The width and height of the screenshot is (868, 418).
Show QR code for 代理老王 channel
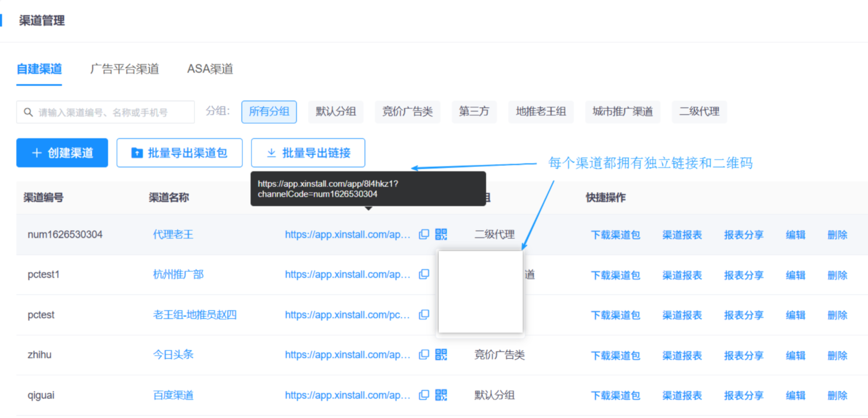tap(441, 234)
